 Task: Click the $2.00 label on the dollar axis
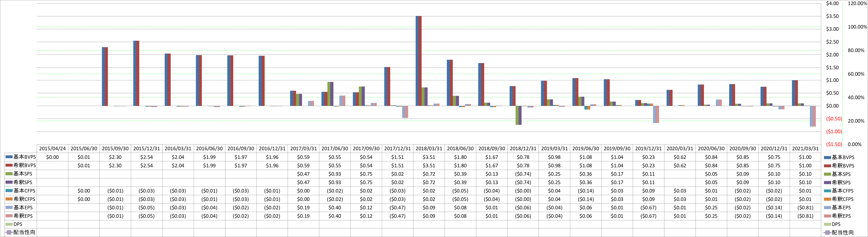832,55
